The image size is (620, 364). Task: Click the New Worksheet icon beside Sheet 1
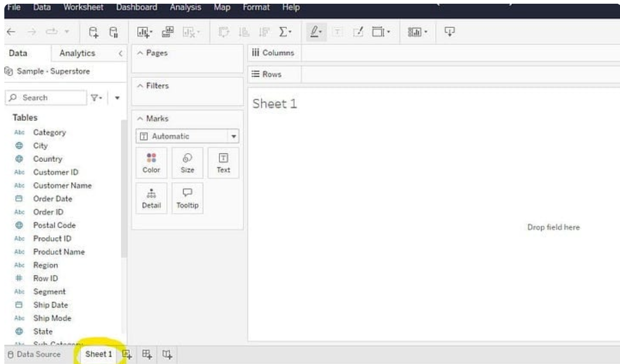point(127,354)
